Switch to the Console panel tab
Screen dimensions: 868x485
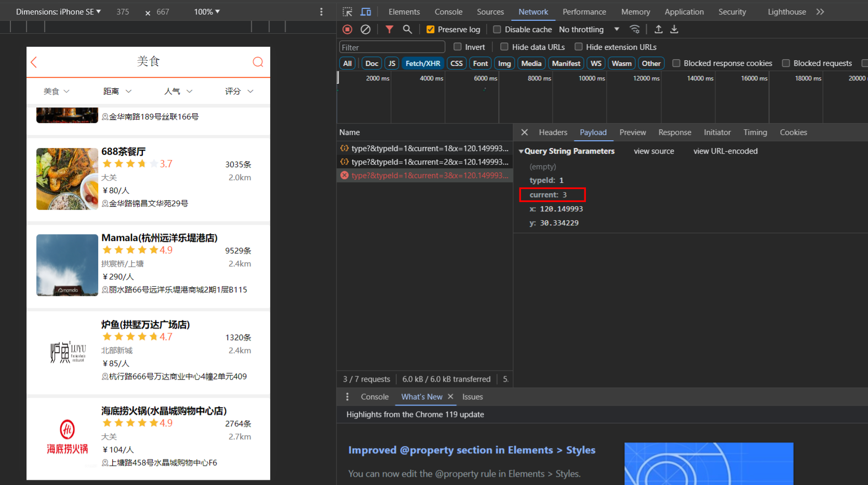pyautogui.click(x=448, y=11)
